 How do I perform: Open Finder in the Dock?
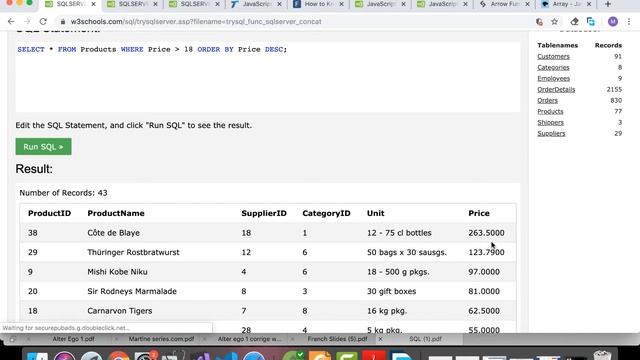(37, 356)
